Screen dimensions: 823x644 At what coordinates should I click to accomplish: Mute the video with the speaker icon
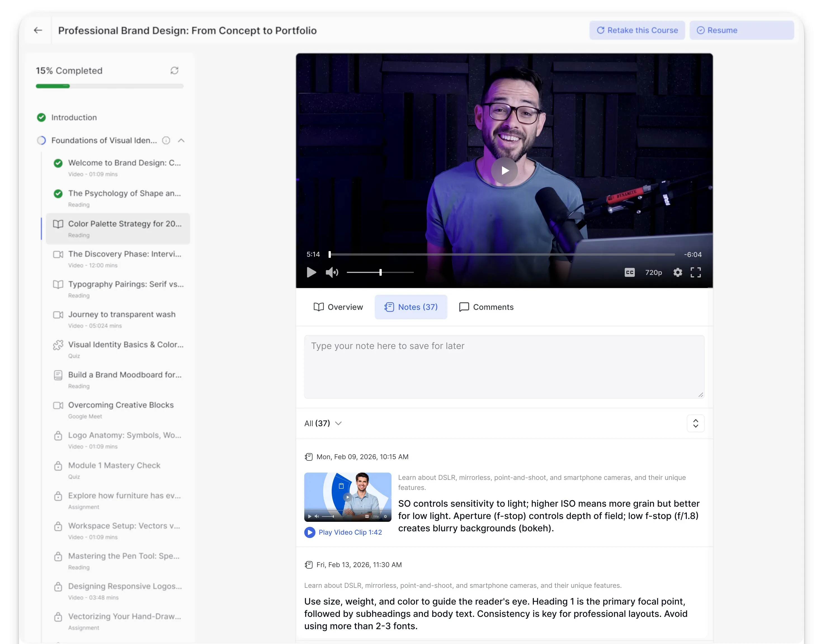(332, 272)
